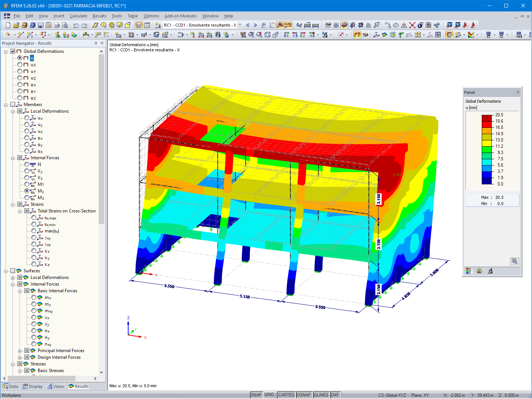Activate the zoom magnifier tool
Viewport: 532px width, 399px height.
[251, 35]
